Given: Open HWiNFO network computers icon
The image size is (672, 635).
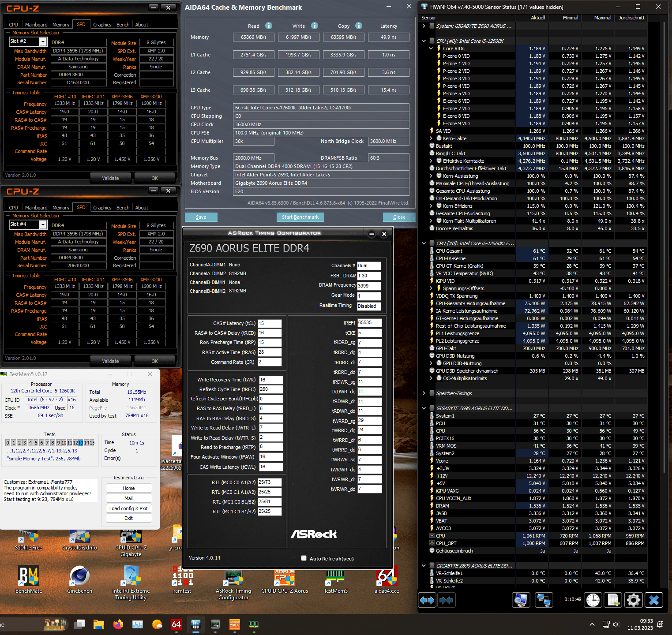Looking at the screenshot, I should 544,600.
